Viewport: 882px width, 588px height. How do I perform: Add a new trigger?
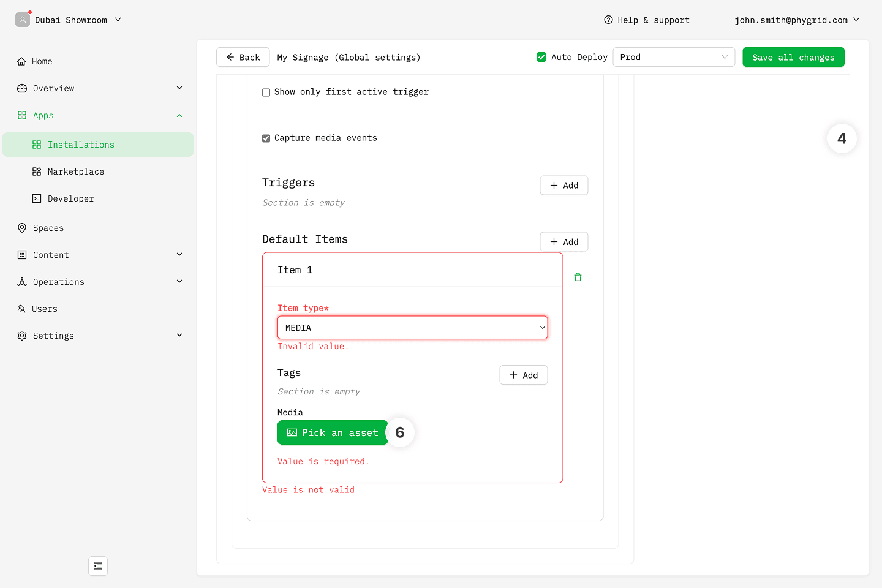click(x=563, y=186)
